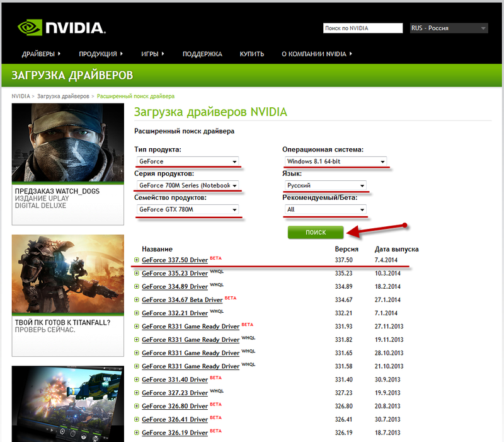The height and width of the screenshot is (442, 504).
Task: Expand the GeForce 335.23 Driver row
Action: 137,273
